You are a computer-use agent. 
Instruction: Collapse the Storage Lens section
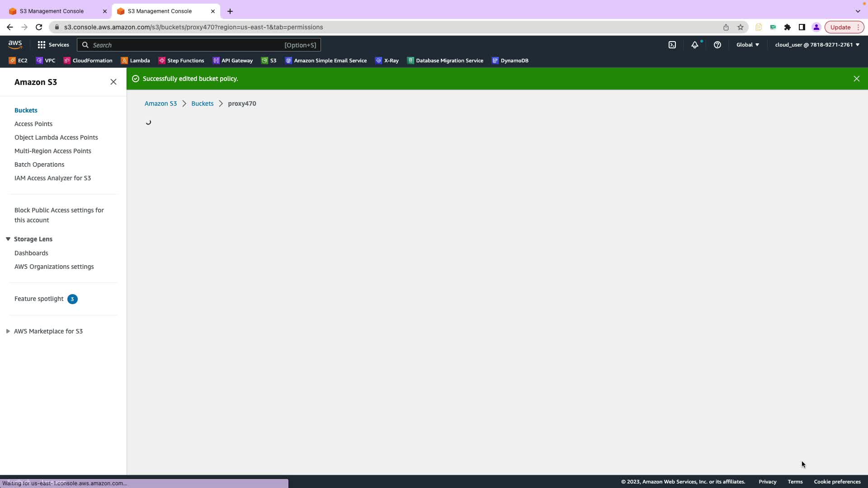click(x=8, y=239)
